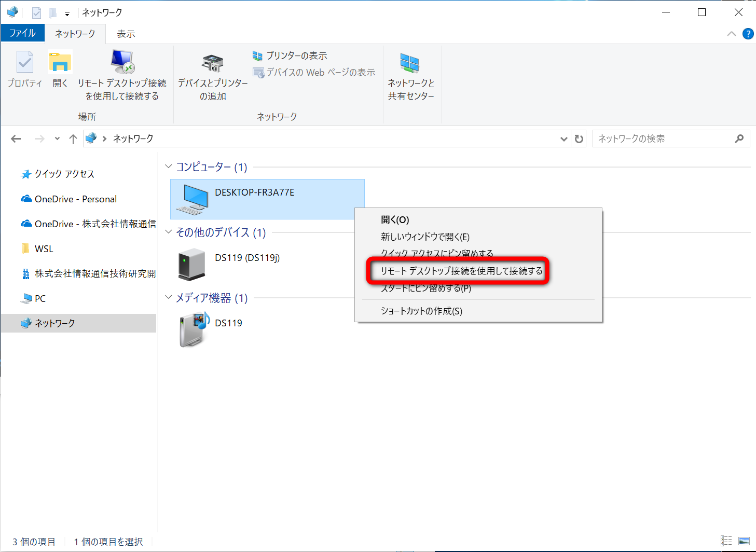
Task: Collapse the メディア機器 section
Action: pyautogui.click(x=168, y=298)
